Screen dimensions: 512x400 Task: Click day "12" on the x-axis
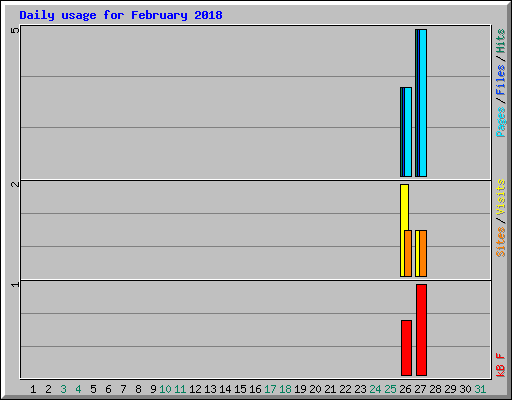pyautogui.click(x=195, y=389)
